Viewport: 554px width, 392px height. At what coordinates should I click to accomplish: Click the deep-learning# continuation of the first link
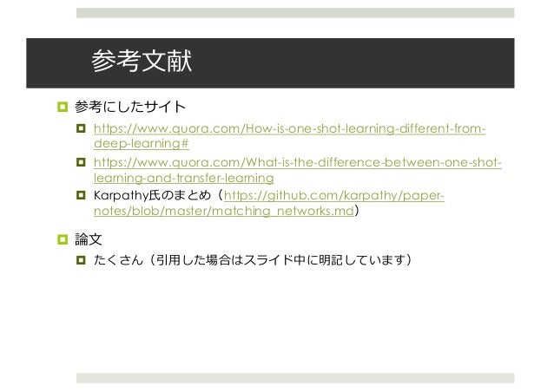tap(142, 144)
